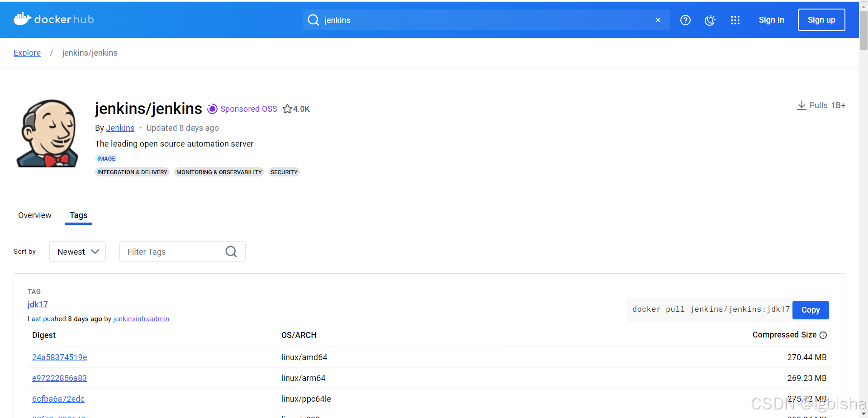Viewport: 868px width, 418px height.
Task: Click the jenkins/jenkins repository title
Action: coord(148,109)
